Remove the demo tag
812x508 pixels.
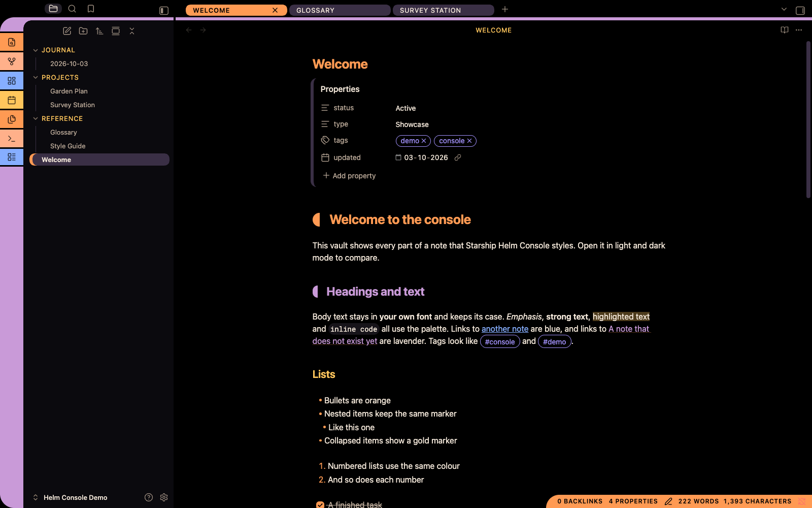click(424, 141)
